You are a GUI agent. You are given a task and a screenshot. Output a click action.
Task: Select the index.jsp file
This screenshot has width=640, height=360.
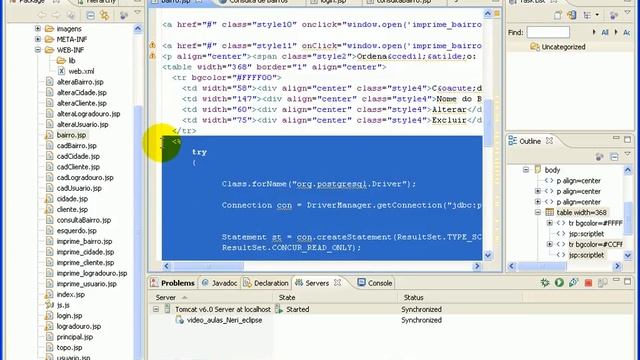point(71,294)
